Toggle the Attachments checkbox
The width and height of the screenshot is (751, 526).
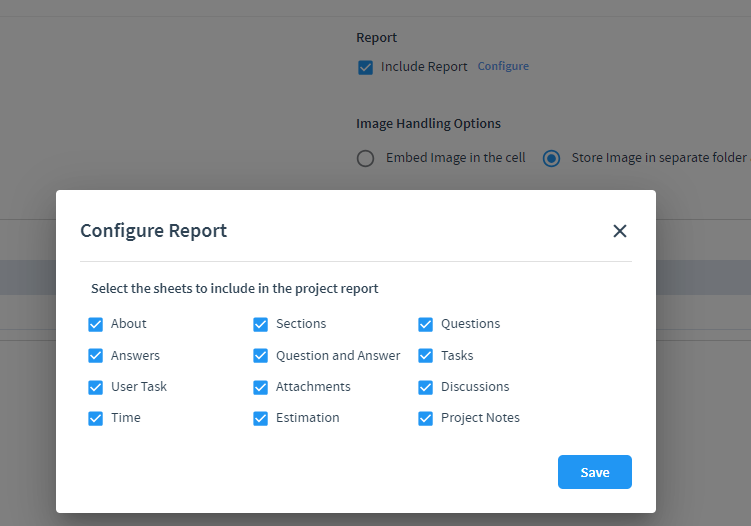click(261, 387)
